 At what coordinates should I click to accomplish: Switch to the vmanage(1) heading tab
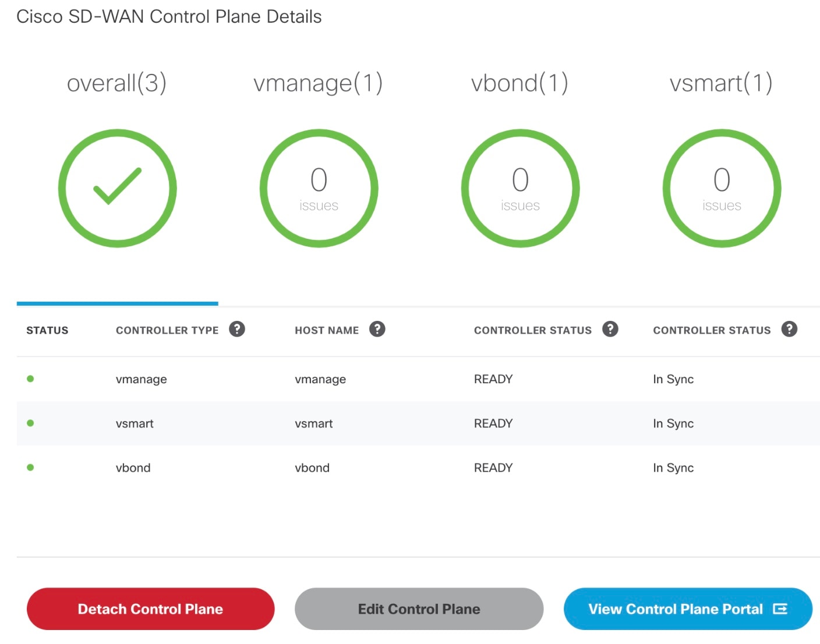[x=319, y=83]
